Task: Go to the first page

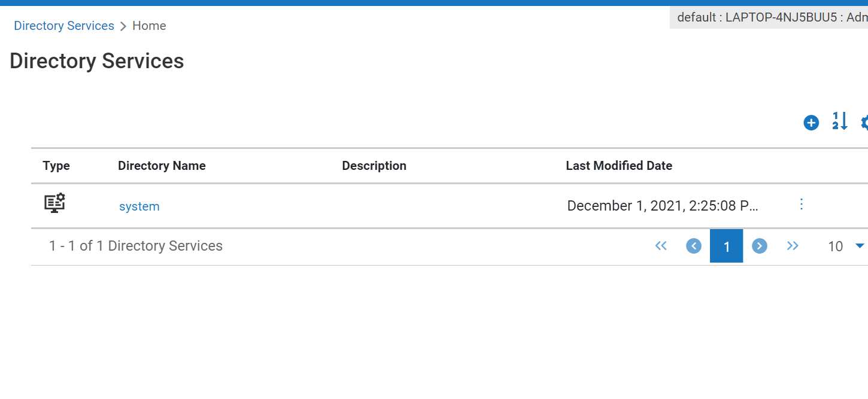Action: [661, 246]
